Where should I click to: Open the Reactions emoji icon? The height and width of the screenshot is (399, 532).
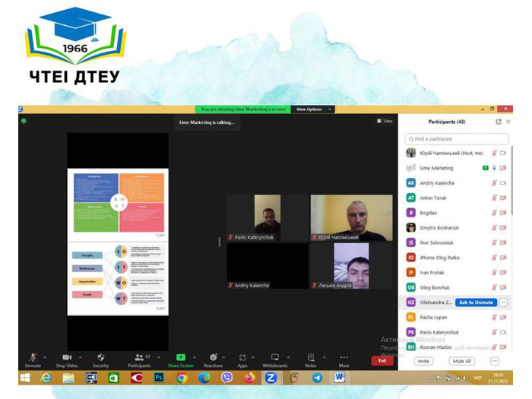tap(213, 357)
